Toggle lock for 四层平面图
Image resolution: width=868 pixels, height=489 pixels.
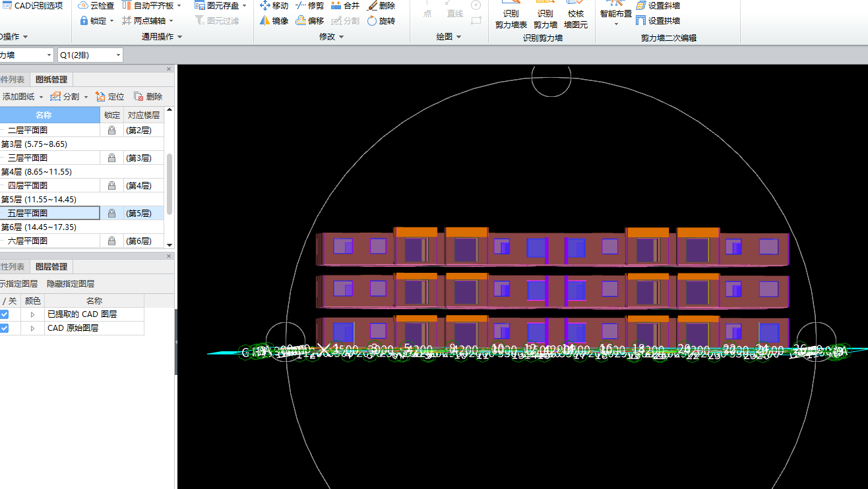point(111,186)
